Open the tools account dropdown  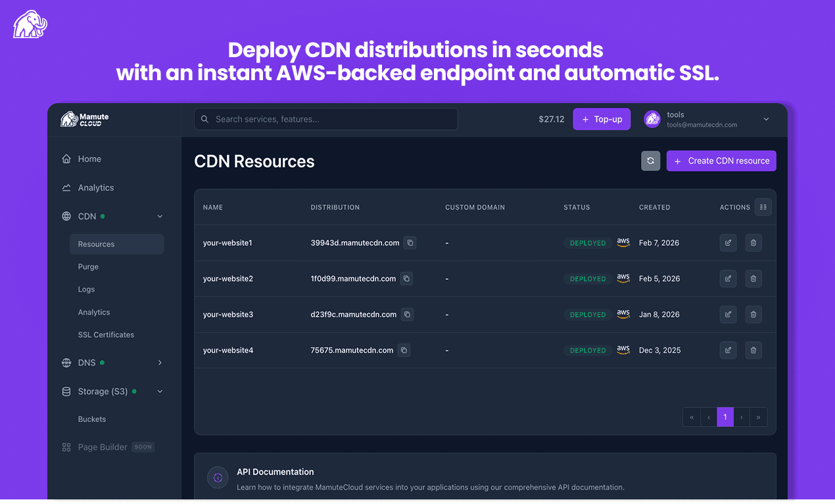(765, 119)
